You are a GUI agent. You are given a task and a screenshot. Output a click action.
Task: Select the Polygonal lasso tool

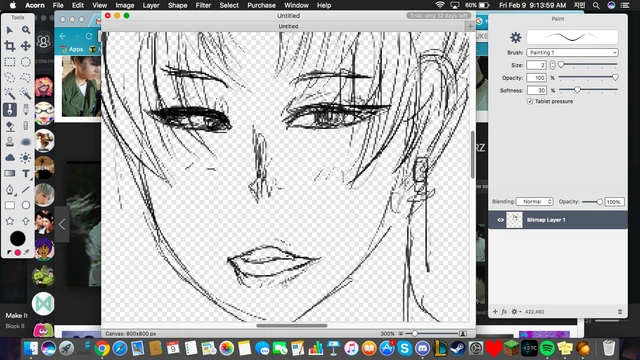click(x=26, y=78)
